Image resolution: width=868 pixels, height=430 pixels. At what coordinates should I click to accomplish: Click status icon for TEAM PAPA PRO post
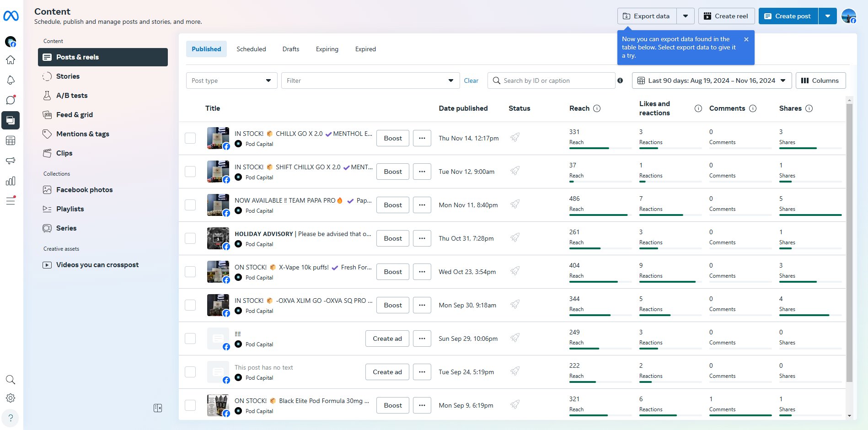click(x=515, y=204)
